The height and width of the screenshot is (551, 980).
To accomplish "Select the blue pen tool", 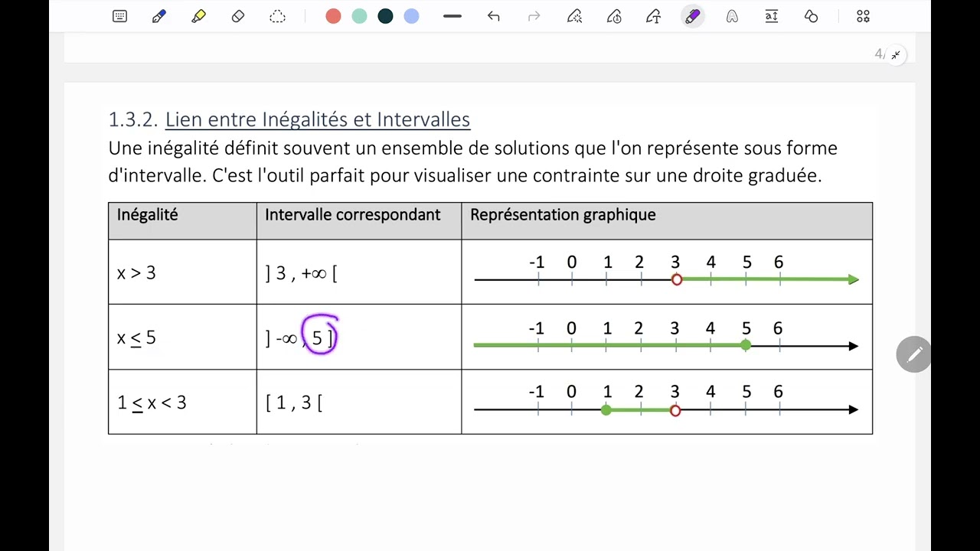I will pyautogui.click(x=159, y=16).
